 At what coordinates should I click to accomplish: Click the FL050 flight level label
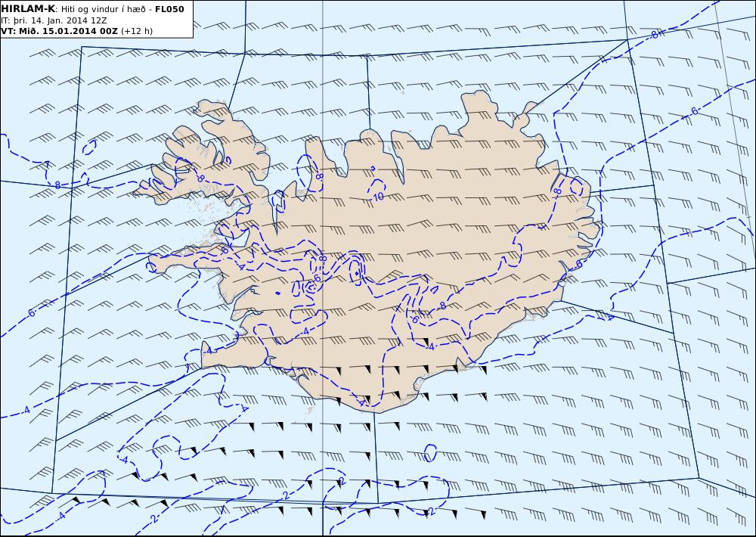(x=169, y=9)
